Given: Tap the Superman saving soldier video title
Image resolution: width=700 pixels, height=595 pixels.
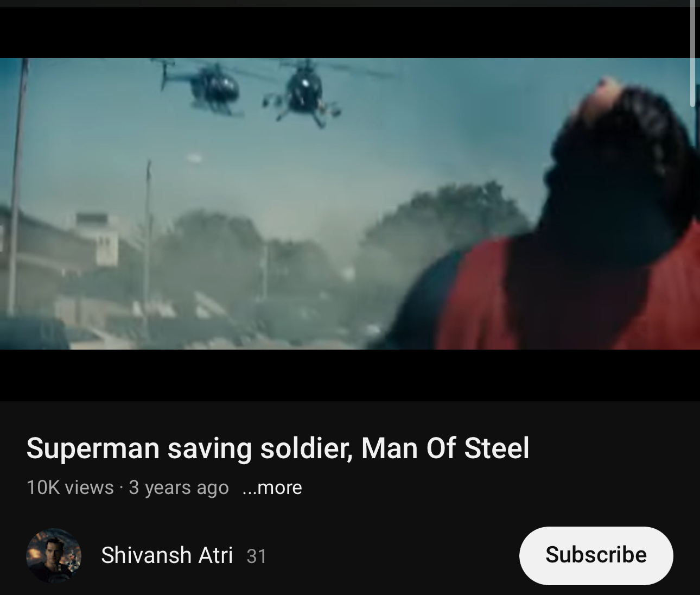Looking at the screenshot, I should pos(278,448).
